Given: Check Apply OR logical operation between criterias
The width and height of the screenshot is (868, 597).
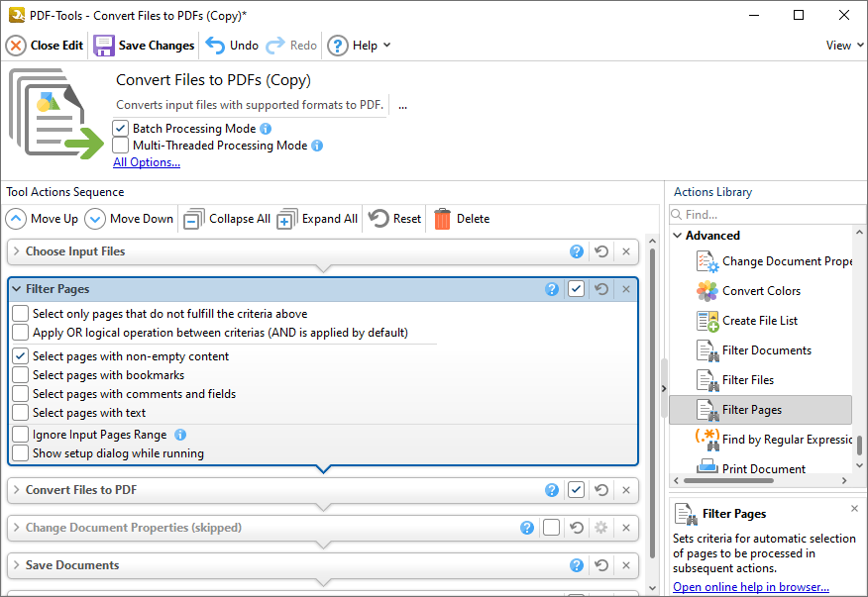Looking at the screenshot, I should click(x=21, y=333).
